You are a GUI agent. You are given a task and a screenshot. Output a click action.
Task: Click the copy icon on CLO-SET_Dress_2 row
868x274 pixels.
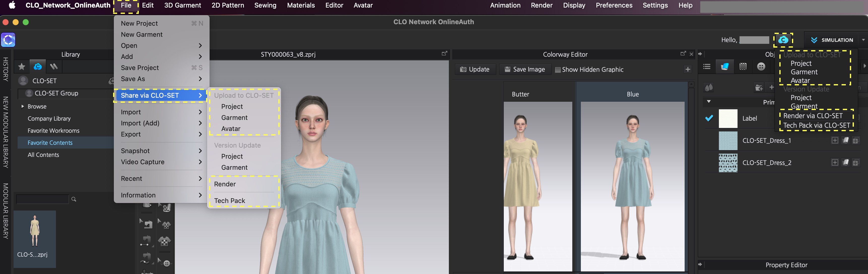pos(856,163)
